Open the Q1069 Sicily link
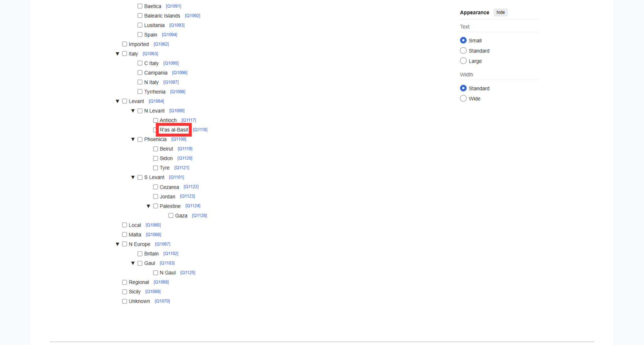 [153, 292]
